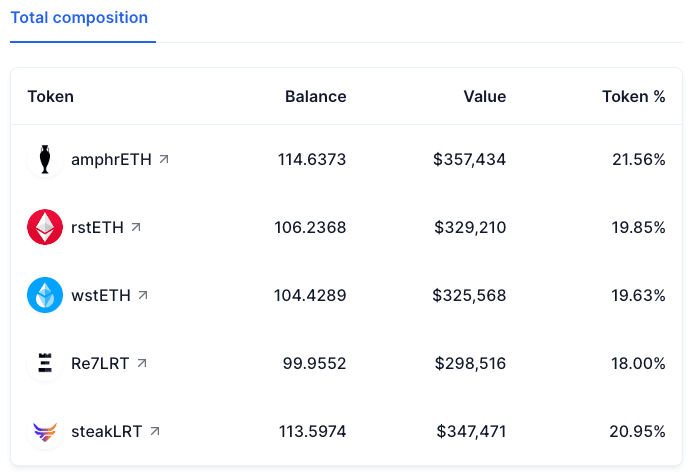
Task: Click the red rstETH token logo
Action: [x=45, y=227]
